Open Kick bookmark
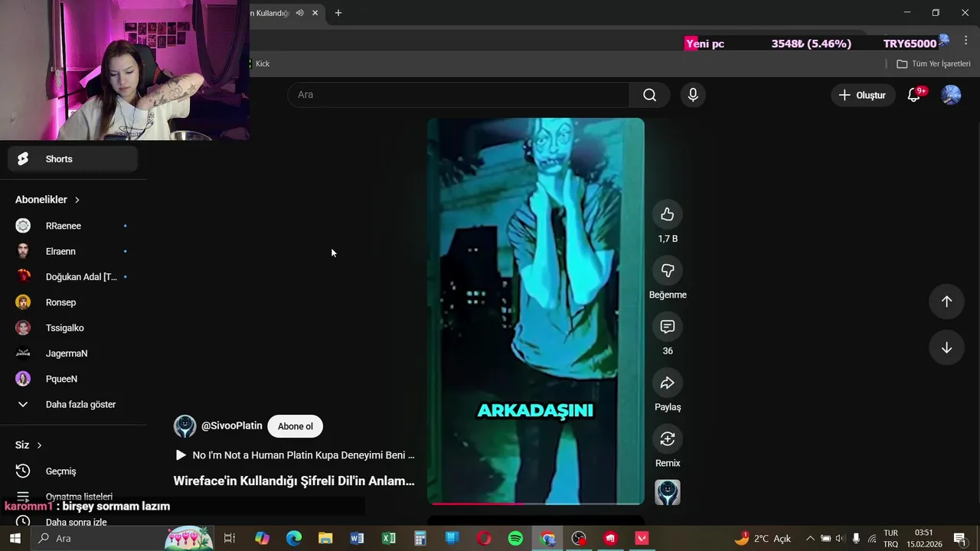Viewport: 980px width, 551px height. pos(260,64)
